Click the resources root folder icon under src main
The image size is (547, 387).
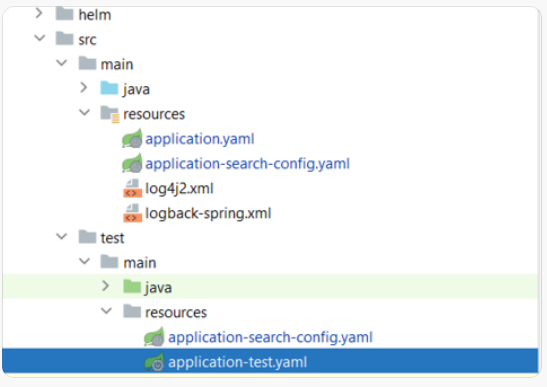110,113
